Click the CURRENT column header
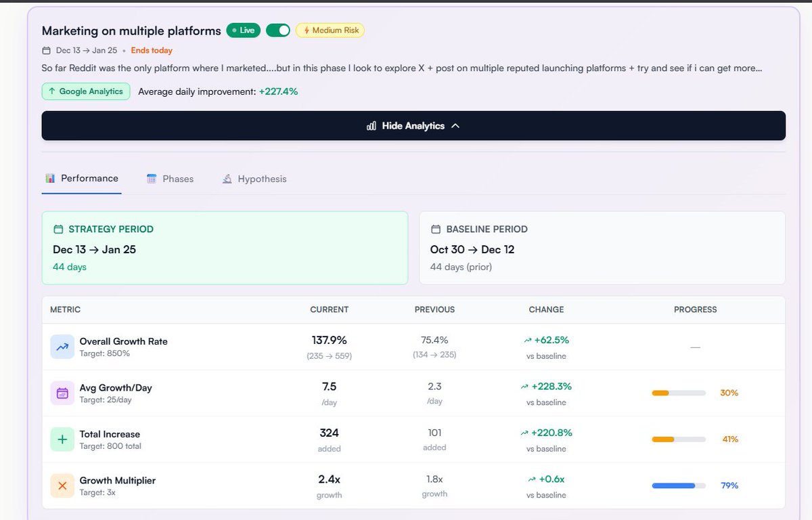812x520 pixels. point(330,309)
